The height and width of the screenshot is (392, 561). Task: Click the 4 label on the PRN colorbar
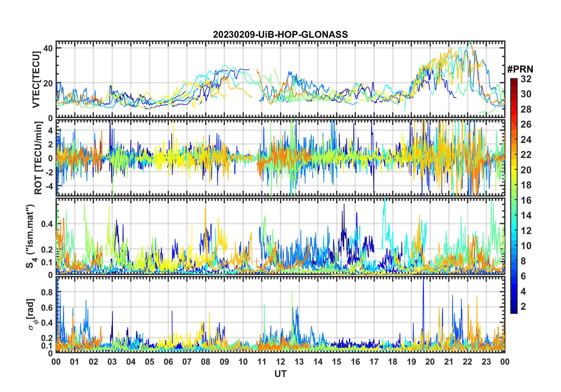523,291
